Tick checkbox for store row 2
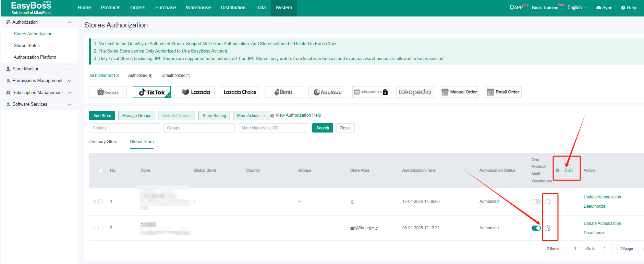This screenshot has width=644, height=264. click(x=100, y=228)
